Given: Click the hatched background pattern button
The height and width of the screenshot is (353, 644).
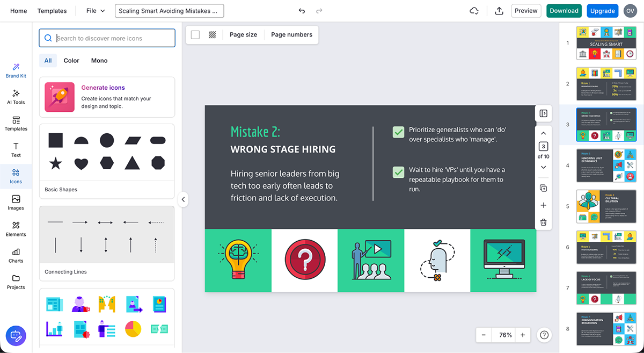Looking at the screenshot, I should [213, 34].
